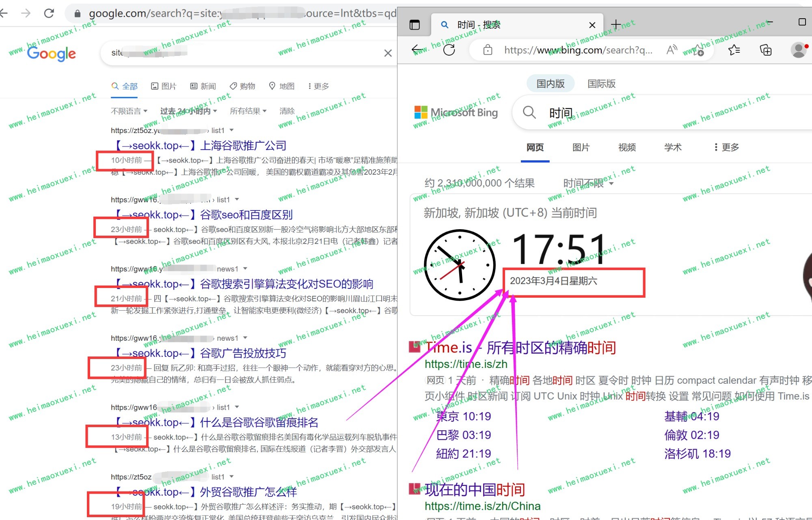Select the 国内版 Bing option

pos(551,84)
